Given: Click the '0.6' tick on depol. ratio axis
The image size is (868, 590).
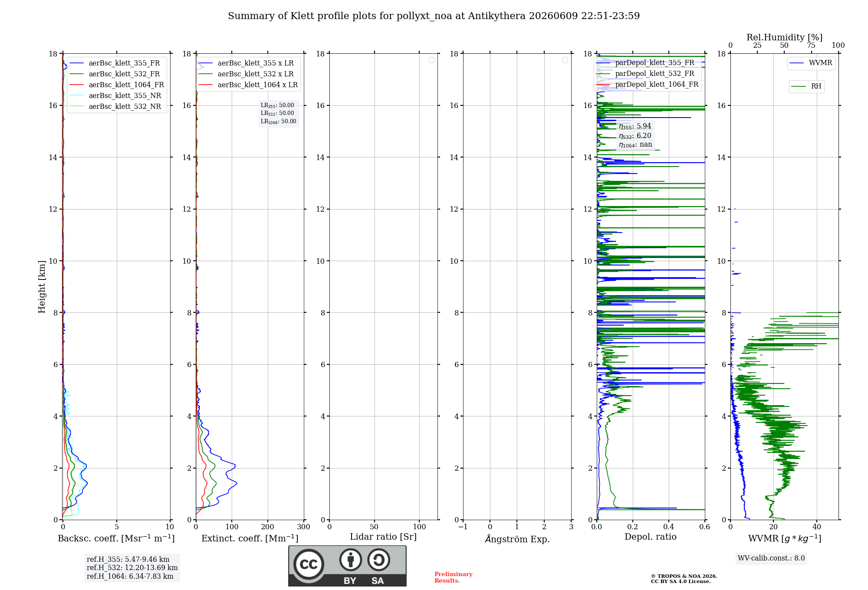Looking at the screenshot, I should 705,527.
